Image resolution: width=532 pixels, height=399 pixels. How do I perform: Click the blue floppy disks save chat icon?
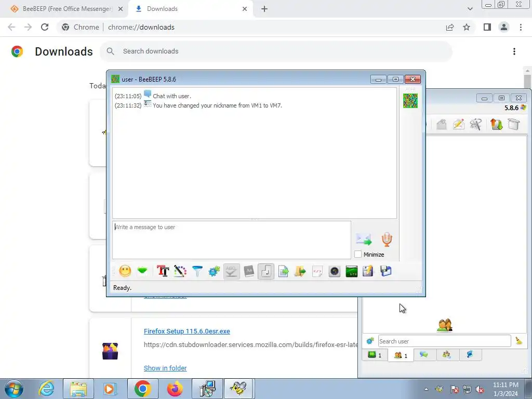pos(386,271)
